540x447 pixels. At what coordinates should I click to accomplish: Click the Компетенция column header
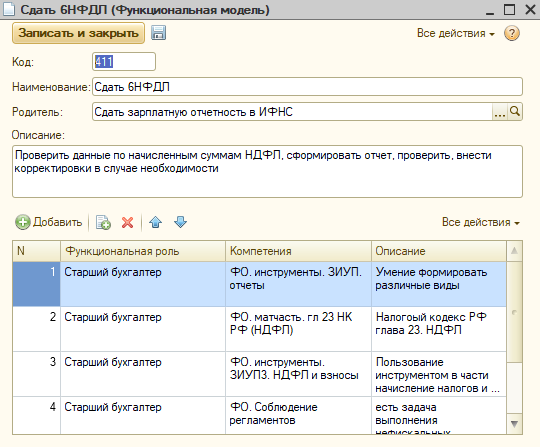point(298,251)
